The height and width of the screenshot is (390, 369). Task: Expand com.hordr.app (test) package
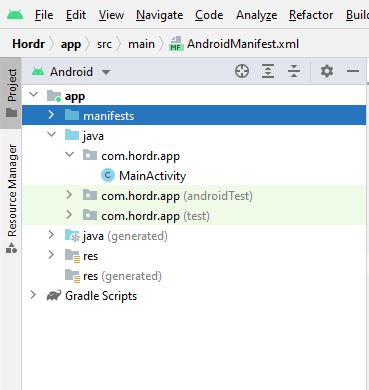pos(69,215)
